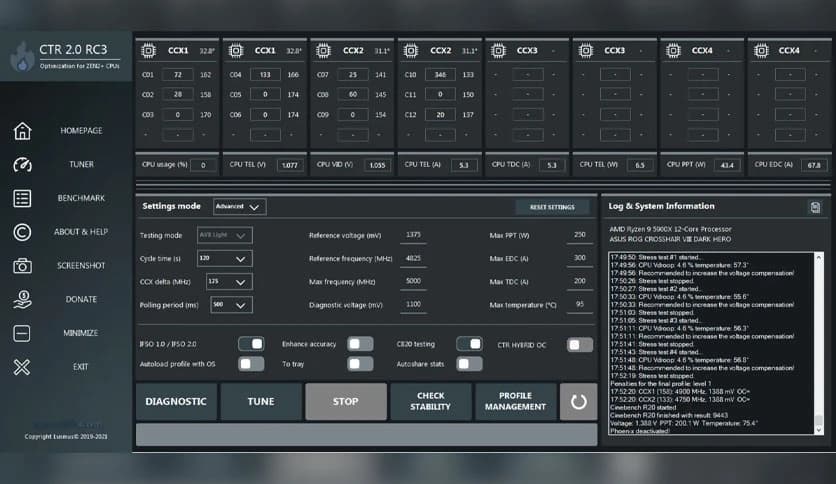Click the log scrollbar down arrow
The height and width of the screenshot is (484, 836).
pyautogui.click(x=819, y=430)
